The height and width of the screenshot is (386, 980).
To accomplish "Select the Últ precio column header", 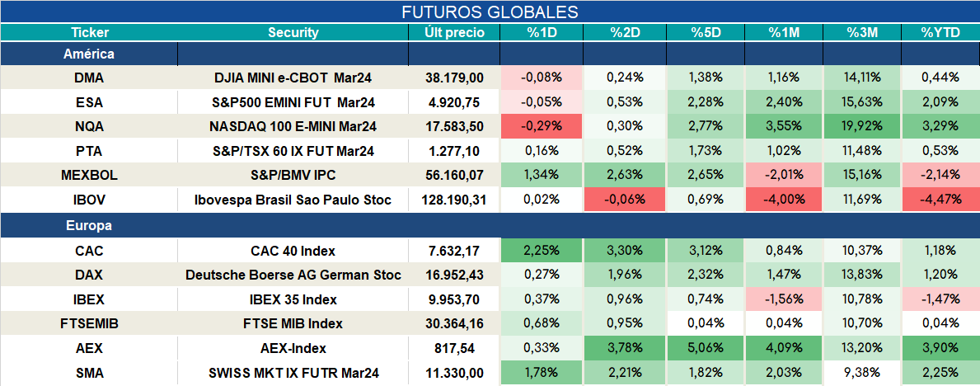I will click(x=454, y=33).
